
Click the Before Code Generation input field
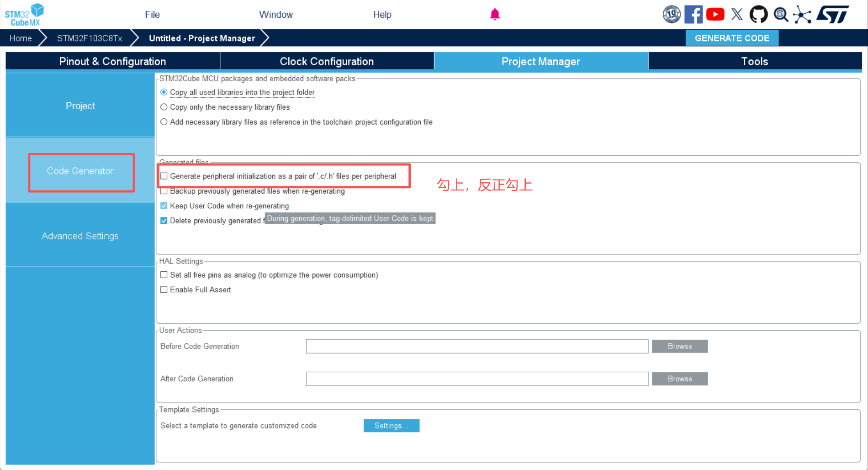[x=477, y=346]
